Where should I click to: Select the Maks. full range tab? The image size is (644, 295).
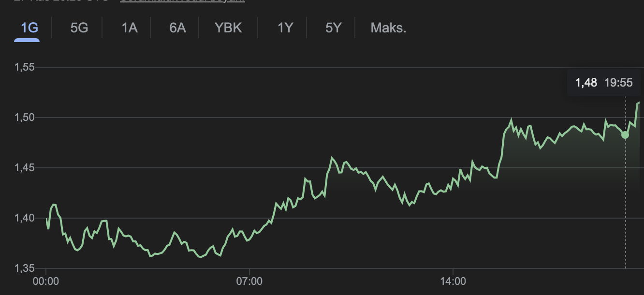point(388,28)
